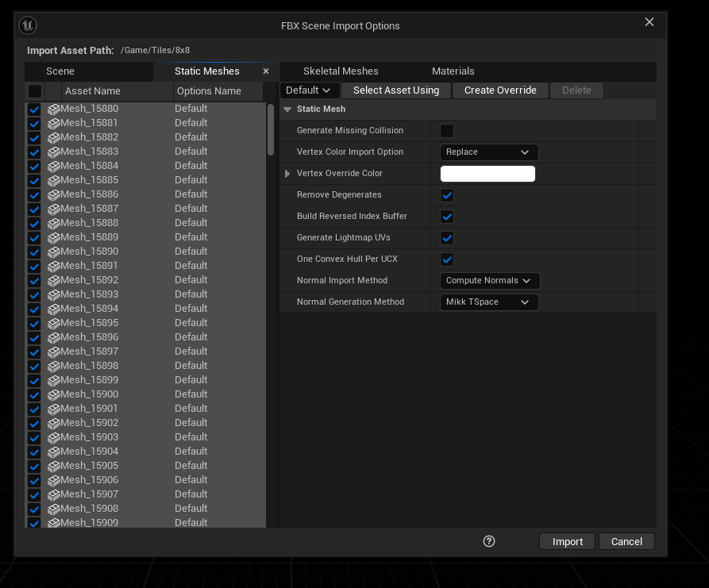709x588 pixels.
Task: Switch to the Skeletal Meshes tab
Action: coord(341,71)
